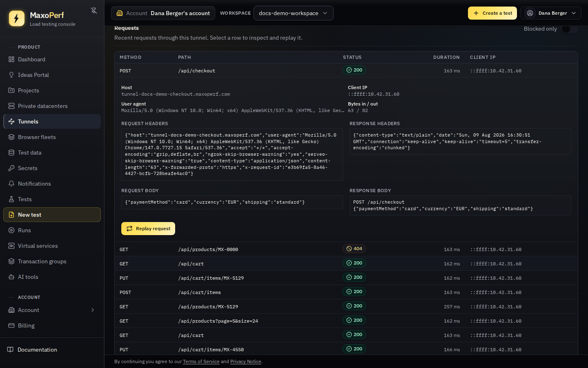Click the Virtual services icon
The image size is (588, 368).
coord(11,246)
